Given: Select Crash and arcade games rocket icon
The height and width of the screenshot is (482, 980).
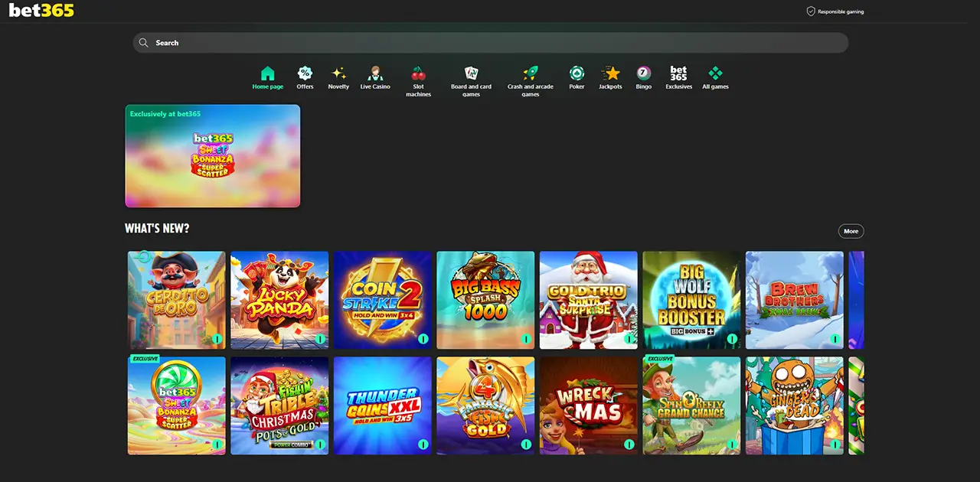Looking at the screenshot, I should [530, 74].
